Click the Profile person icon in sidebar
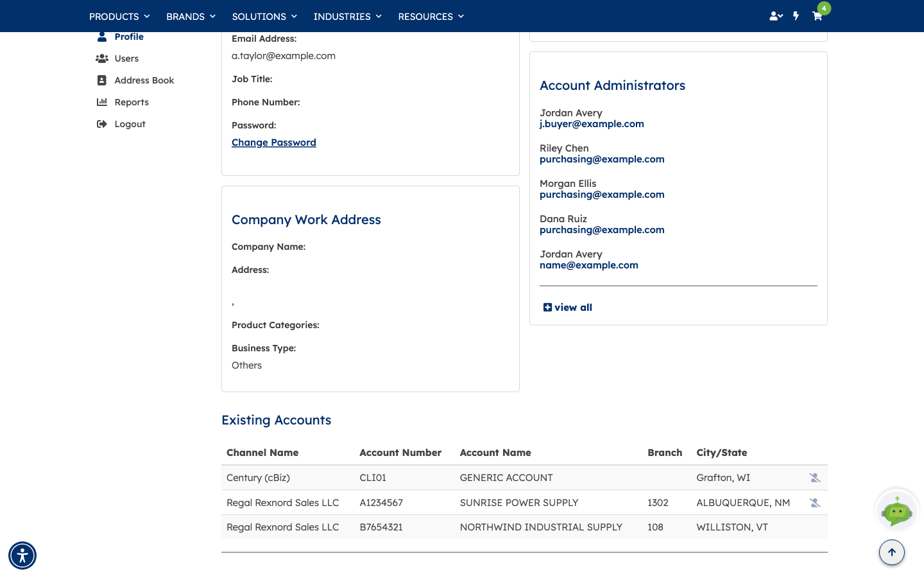Image resolution: width=924 pixels, height=578 pixels. click(x=102, y=37)
